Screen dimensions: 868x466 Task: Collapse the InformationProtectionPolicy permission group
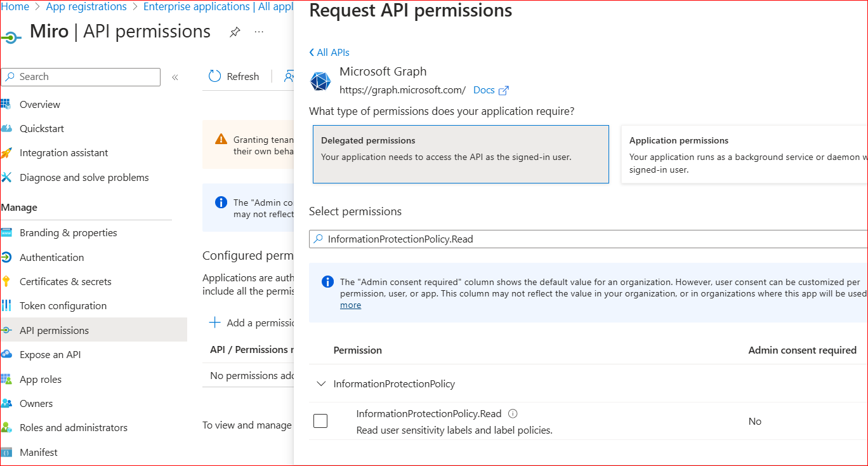point(321,383)
